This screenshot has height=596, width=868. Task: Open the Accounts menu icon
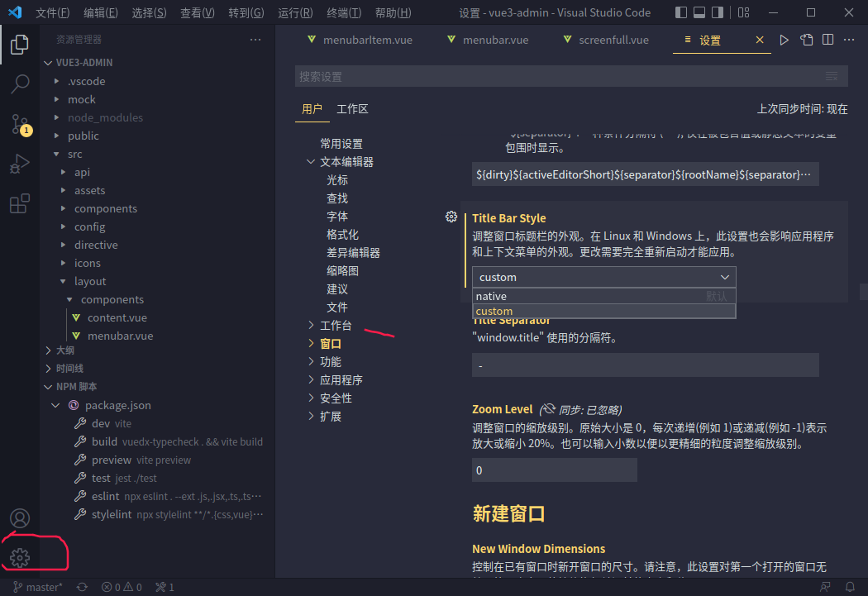coord(19,518)
